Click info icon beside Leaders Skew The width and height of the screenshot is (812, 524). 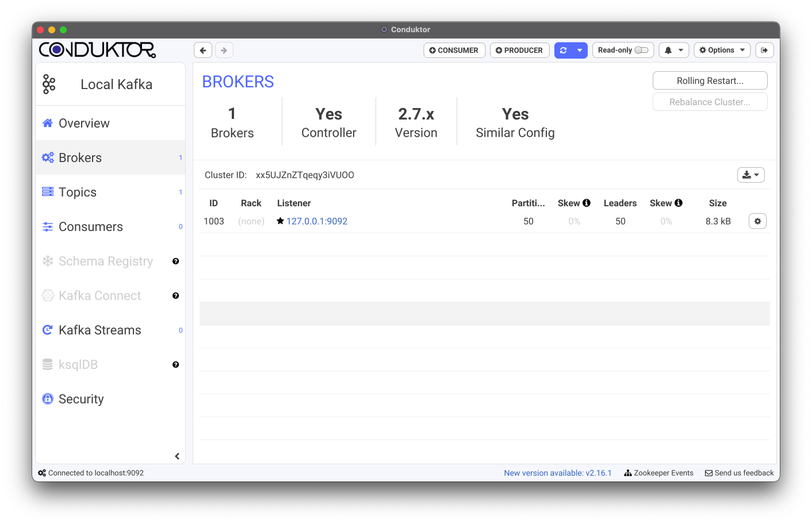pos(679,203)
